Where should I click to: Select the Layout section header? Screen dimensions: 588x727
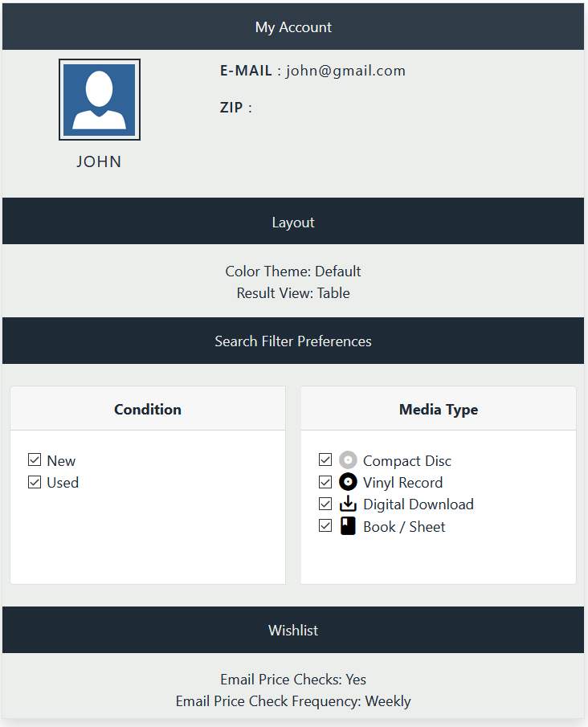[293, 223]
